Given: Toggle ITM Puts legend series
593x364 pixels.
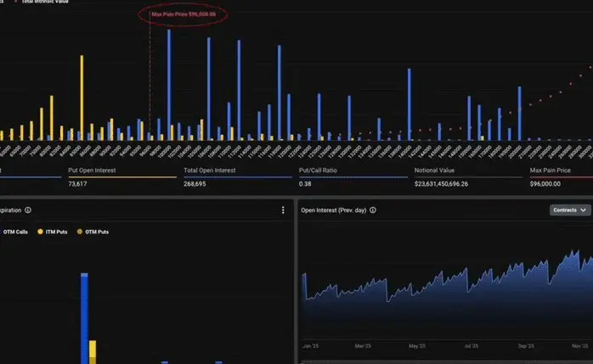Looking at the screenshot, I should (53, 232).
